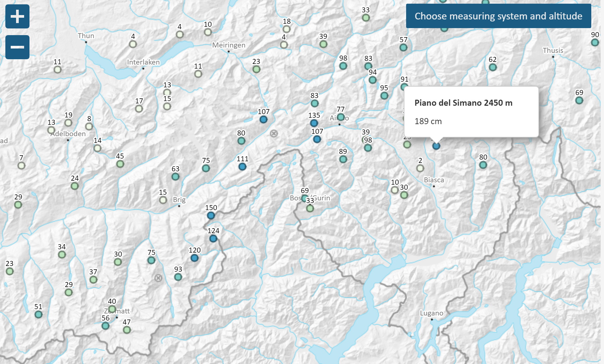Select the crossed-out station near Zermatt
This screenshot has width=604, height=364.
point(158,278)
